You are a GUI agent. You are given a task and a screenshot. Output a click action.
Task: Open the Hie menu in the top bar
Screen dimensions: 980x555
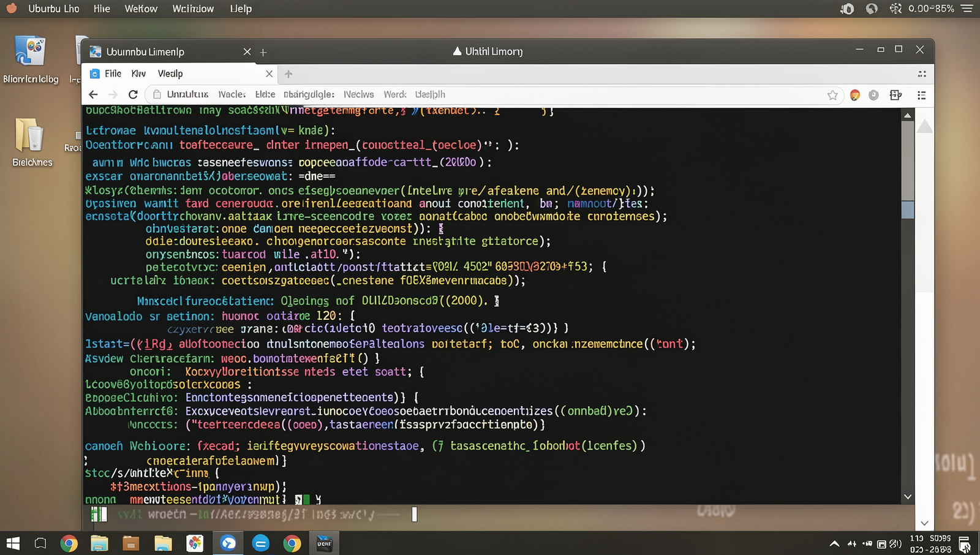[x=102, y=9]
